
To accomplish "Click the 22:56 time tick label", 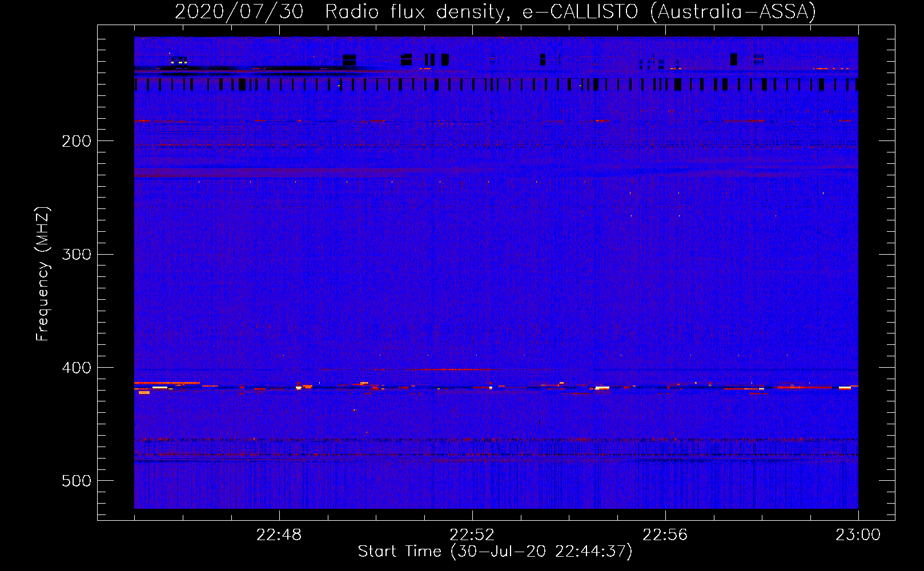I will [x=665, y=535].
